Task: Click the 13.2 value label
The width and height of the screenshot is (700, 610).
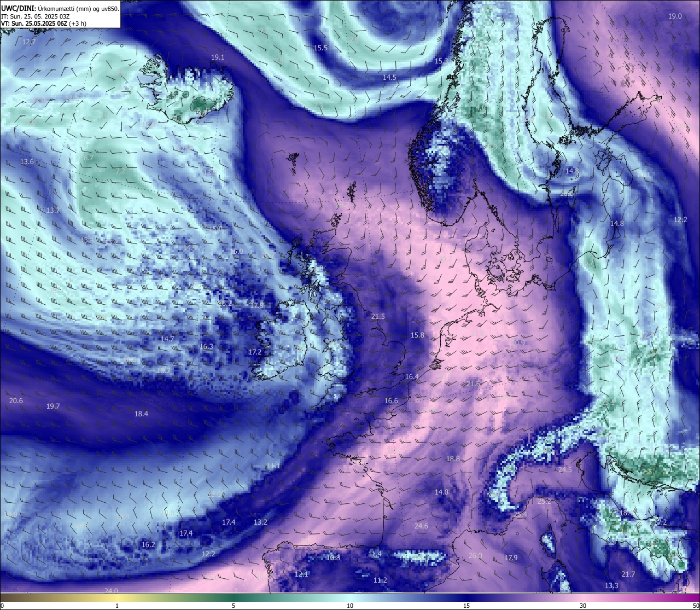Action: coord(260,522)
